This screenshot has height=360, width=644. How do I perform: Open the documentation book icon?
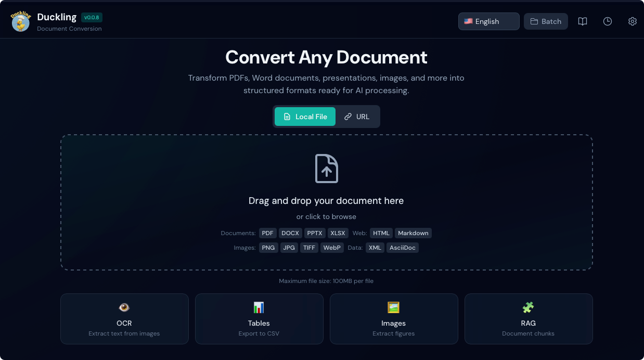click(583, 21)
